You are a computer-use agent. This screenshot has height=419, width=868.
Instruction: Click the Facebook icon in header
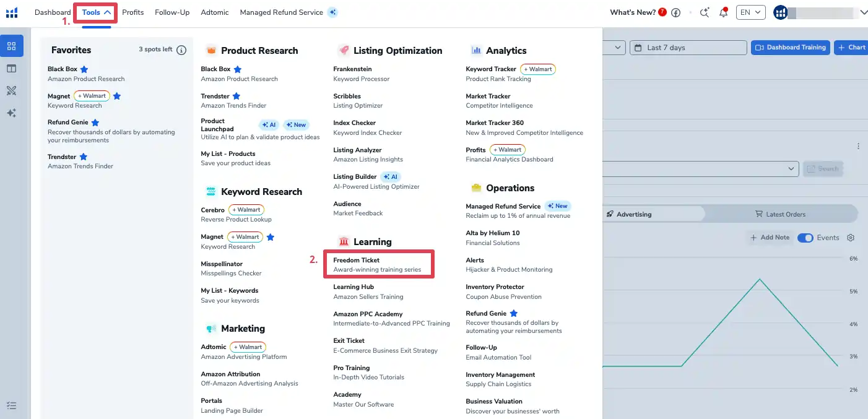pos(676,12)
